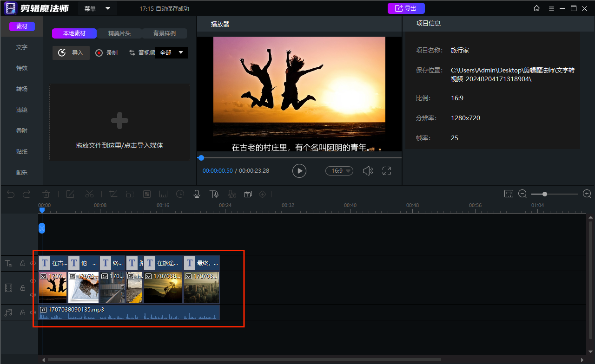Viewport: 595px width, 364px height.
Task: Mute the video track speaker
Action: [x=33, y=295]
